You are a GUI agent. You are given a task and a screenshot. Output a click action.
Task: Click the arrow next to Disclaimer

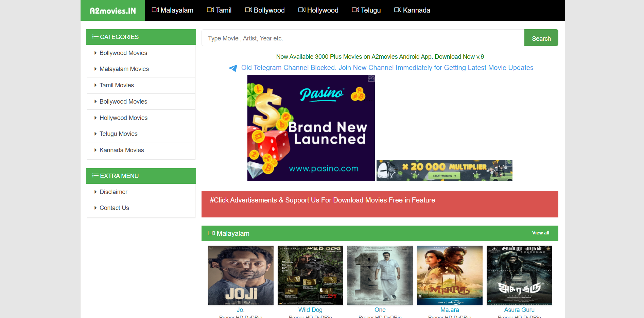click(x=95, y=192)
